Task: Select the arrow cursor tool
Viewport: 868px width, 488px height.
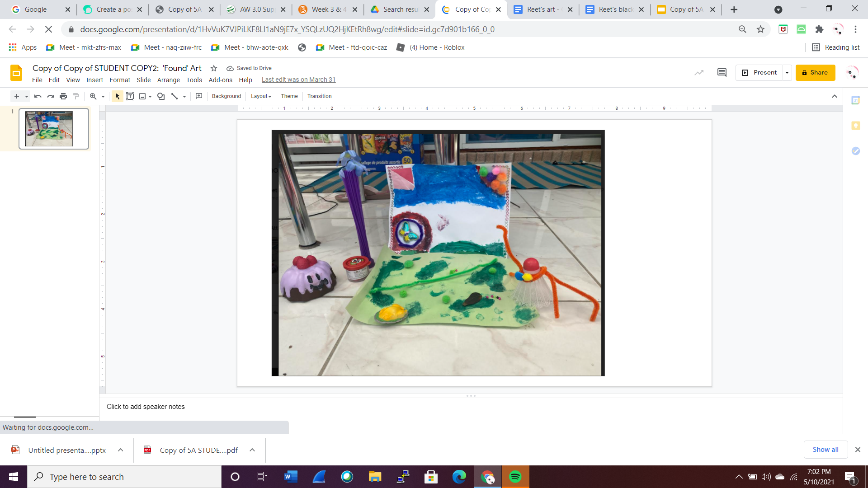Action: pyautogui.click(x=118, y=96)
